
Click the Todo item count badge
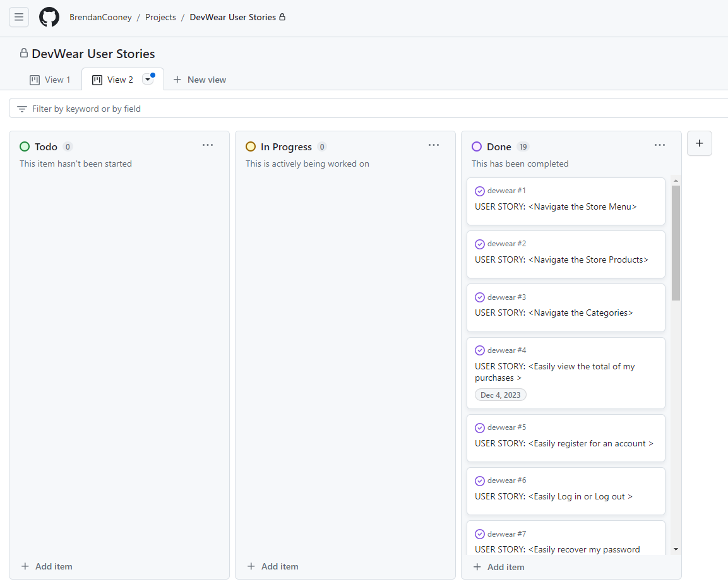(68, 146)
